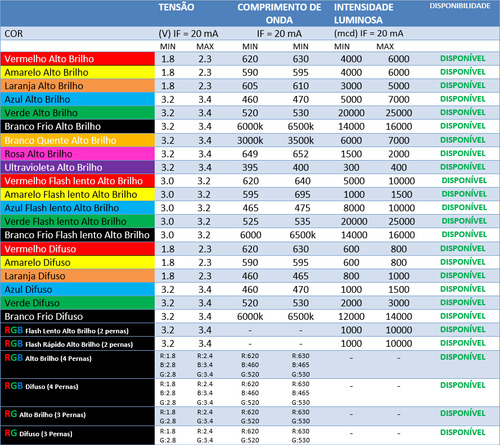Image resolution: width=500 pixels, height=445 pixels.
Task: Select the INTENSIDADE LUMINOSA header
Action: pyautogui.click(x=364, y=14)
